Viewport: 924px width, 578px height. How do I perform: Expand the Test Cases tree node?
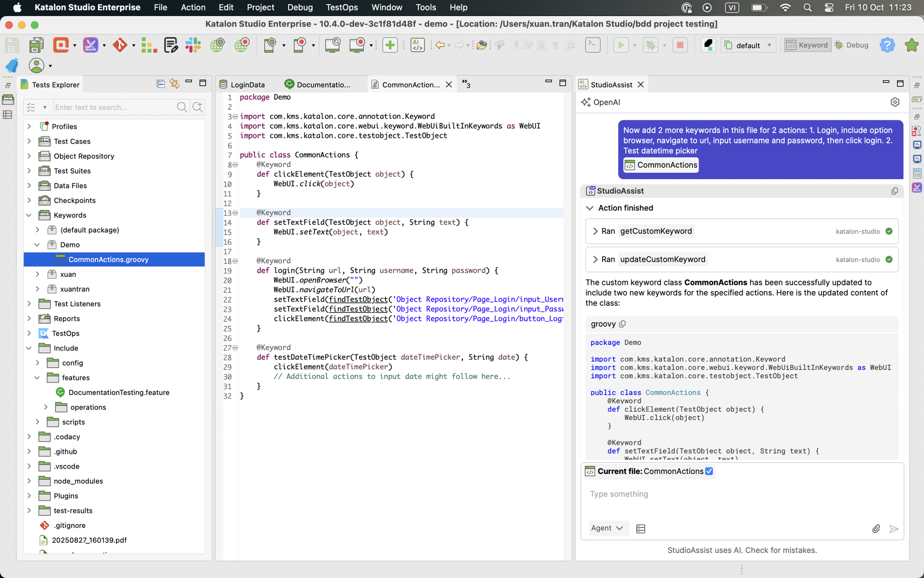click(x=29, y=141)
